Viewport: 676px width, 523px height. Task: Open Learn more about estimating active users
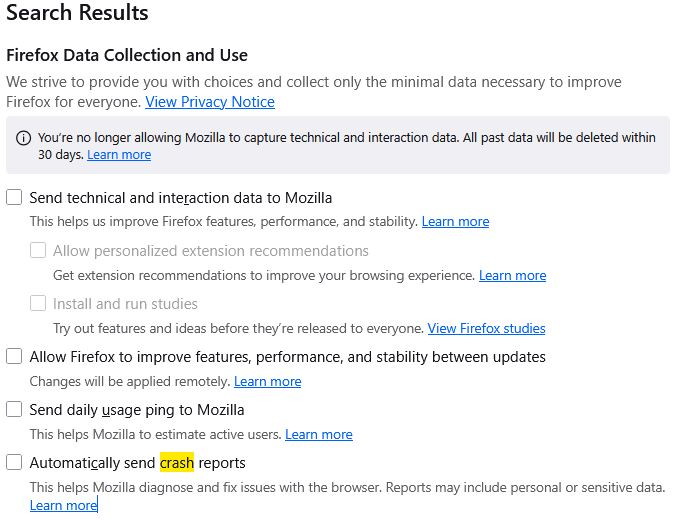coord(318,434)
